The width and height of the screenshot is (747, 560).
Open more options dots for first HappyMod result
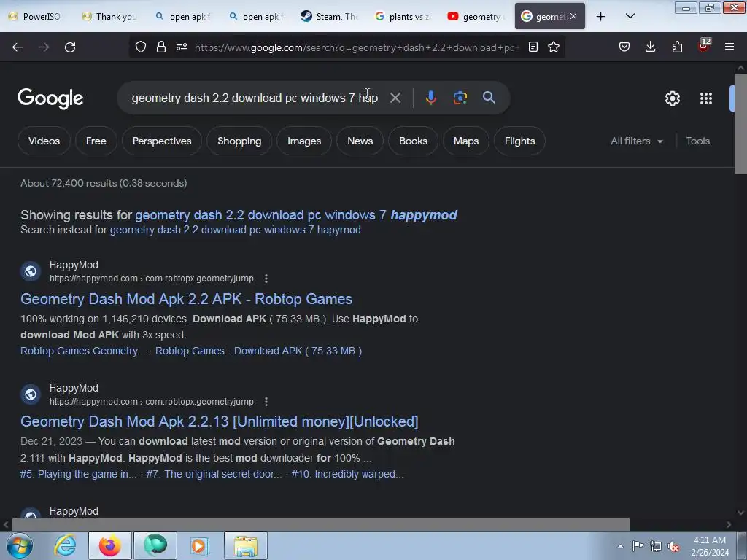tap(266, 279)
